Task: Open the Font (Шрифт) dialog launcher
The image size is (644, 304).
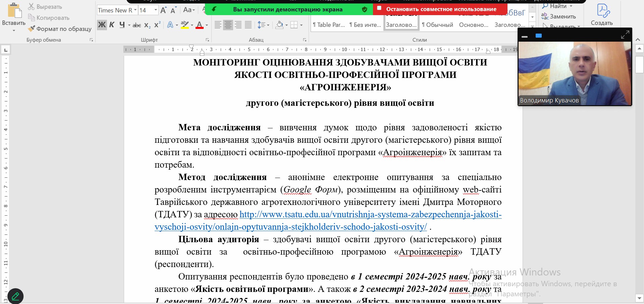Action: (207, 40)
